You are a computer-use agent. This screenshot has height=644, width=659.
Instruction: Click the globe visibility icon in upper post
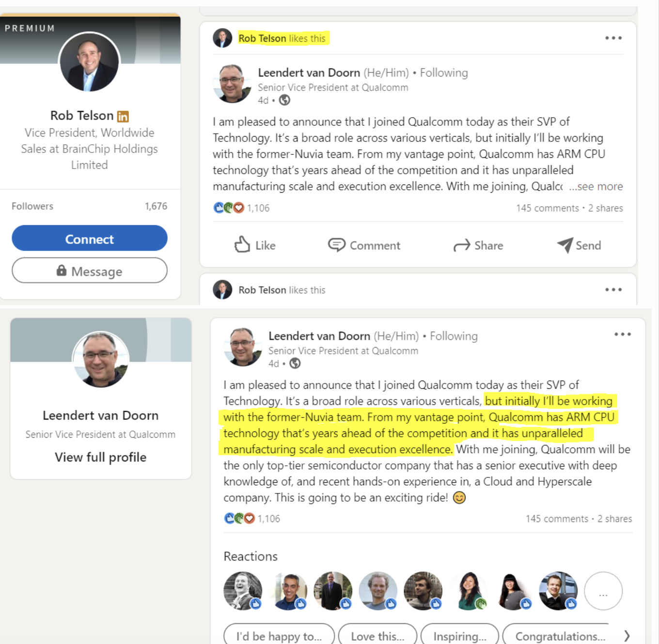point(285,100)
